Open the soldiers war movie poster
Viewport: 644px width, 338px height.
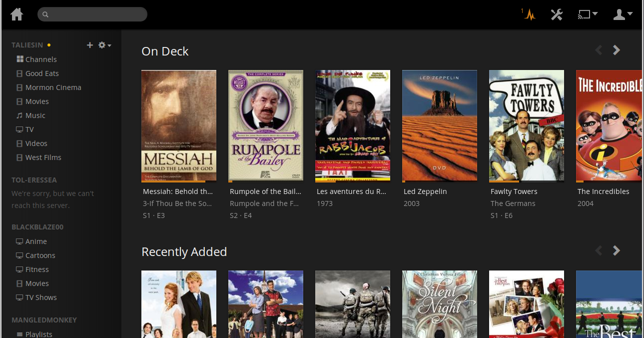click(x=353, y=304)
